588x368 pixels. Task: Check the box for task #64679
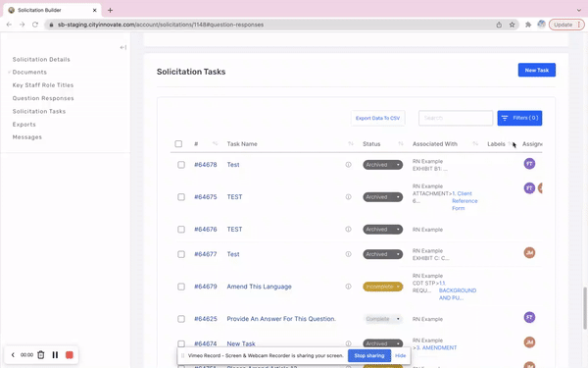click(x=181, y=287)
